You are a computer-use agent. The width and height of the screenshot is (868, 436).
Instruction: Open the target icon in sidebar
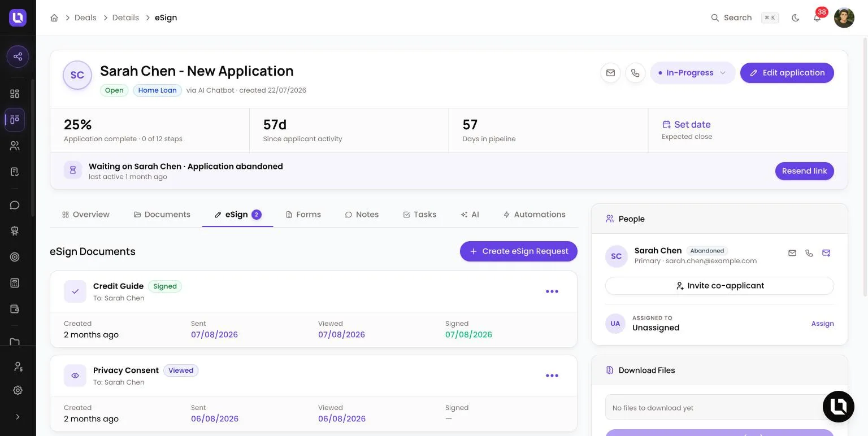pyautogui.click(x=15, y=257)
